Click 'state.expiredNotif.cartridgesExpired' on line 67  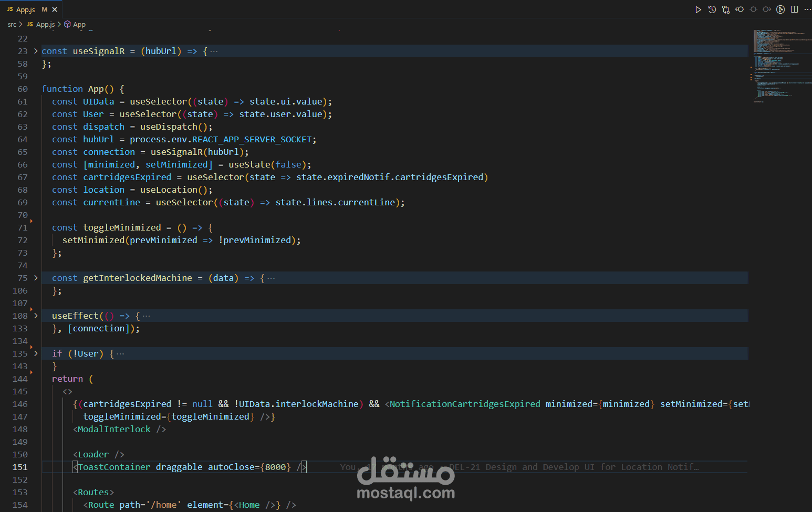(390, 177)
